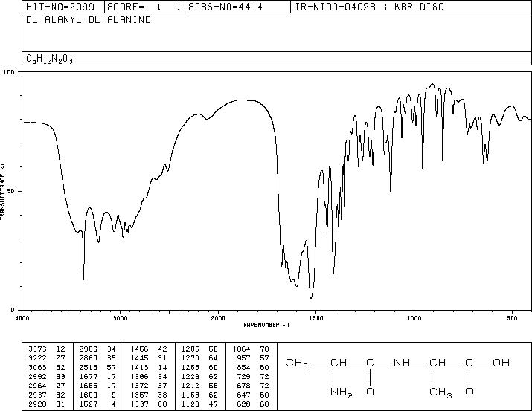Click the HIT-NO=2999 header cell
The image size is (532, 411).
point(60,7)
